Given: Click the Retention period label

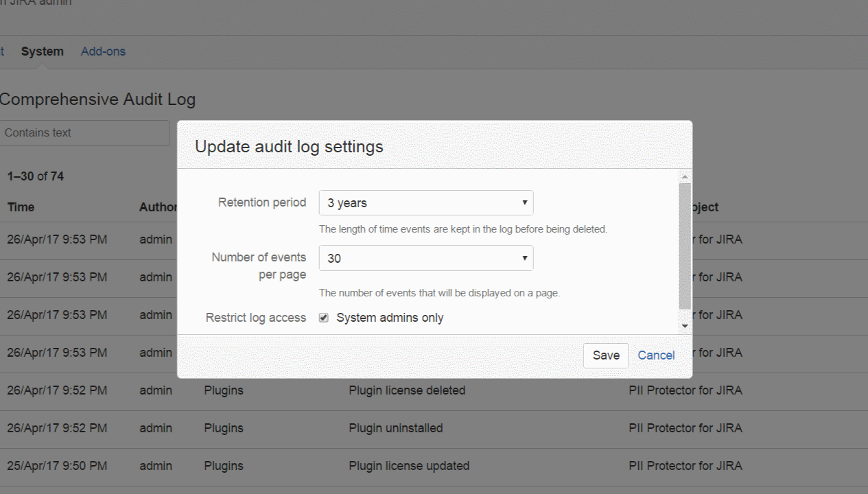Looking at the screenshot, I should point(262,202).
